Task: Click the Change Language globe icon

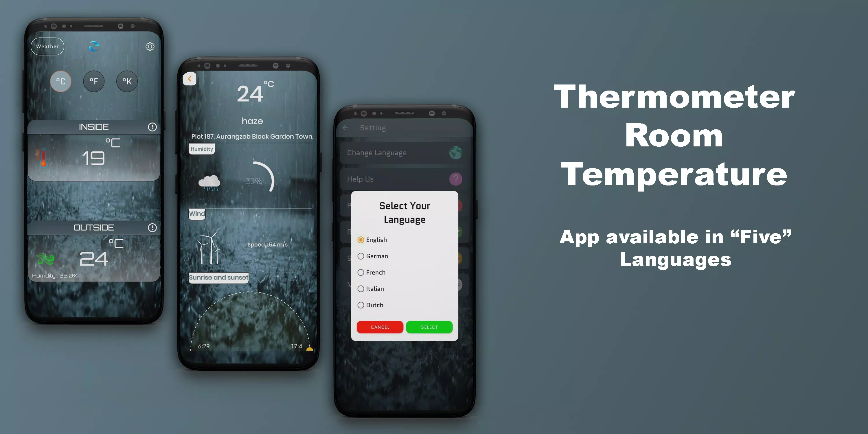Action: click(457, 152)
